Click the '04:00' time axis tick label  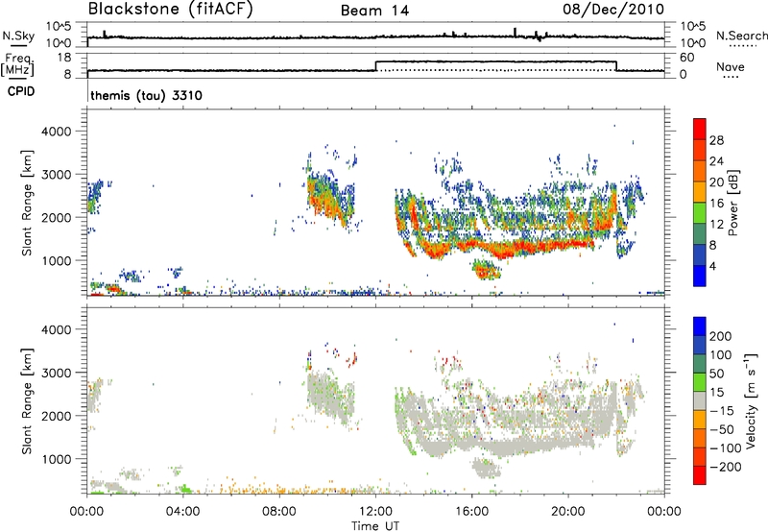[x=183, y=512]
